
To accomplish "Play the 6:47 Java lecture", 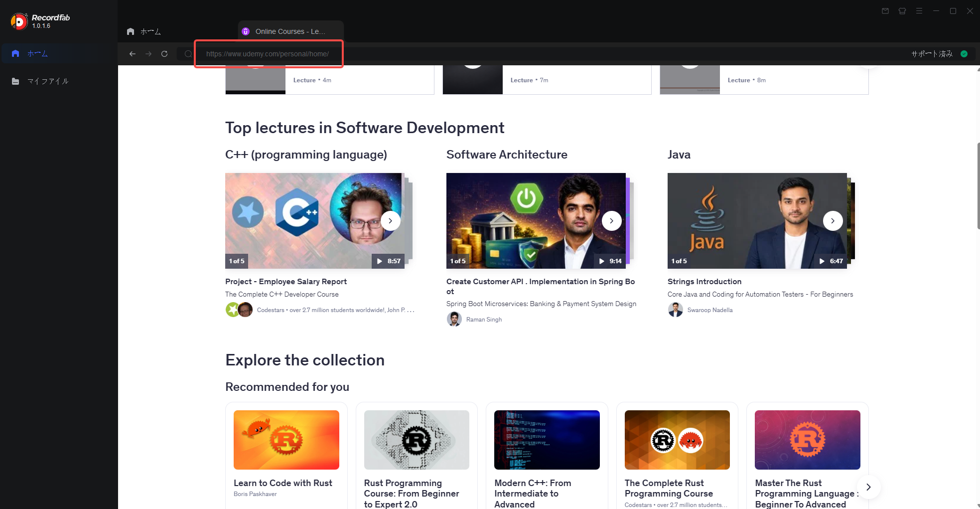I will coord(831,261).
